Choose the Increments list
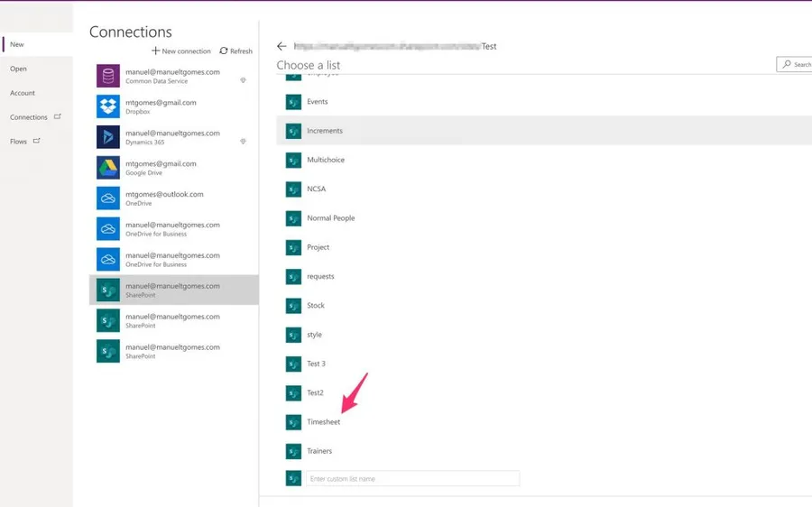 click(325, 131)
